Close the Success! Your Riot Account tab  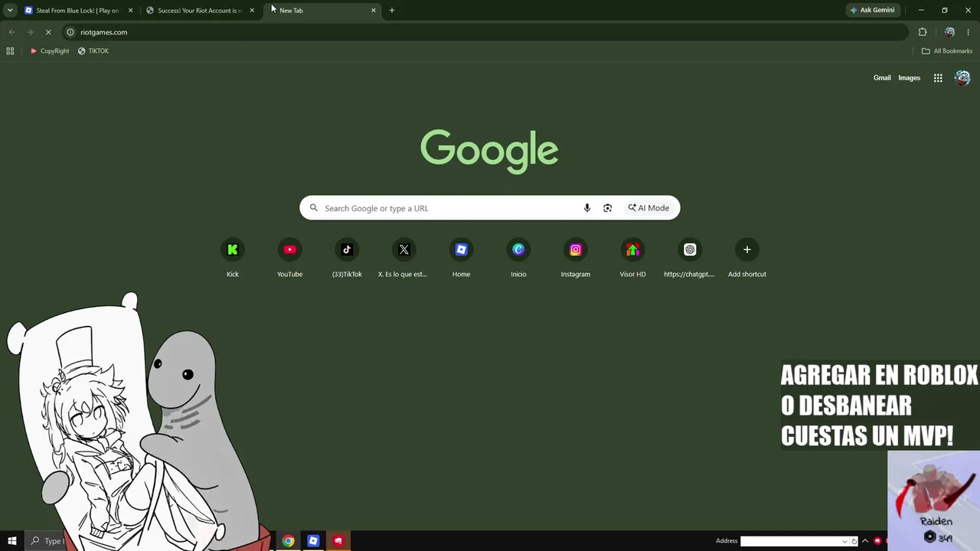tap(252, 10)
